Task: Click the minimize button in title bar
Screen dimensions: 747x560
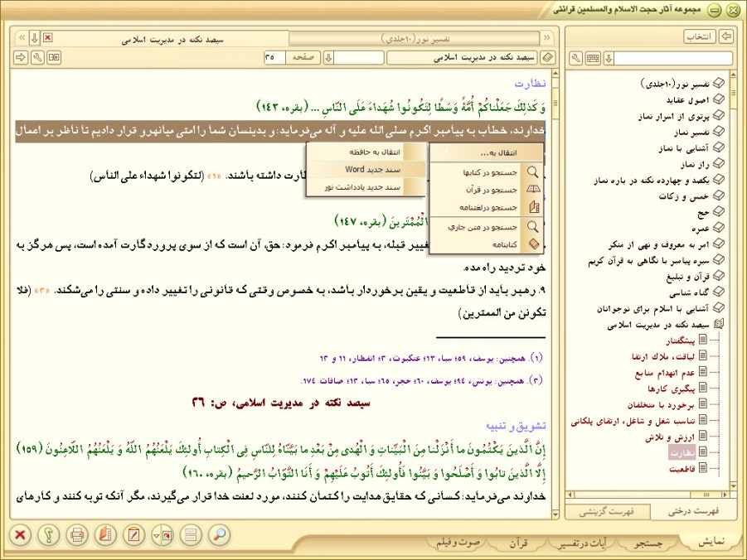Action: click(714, 11)
